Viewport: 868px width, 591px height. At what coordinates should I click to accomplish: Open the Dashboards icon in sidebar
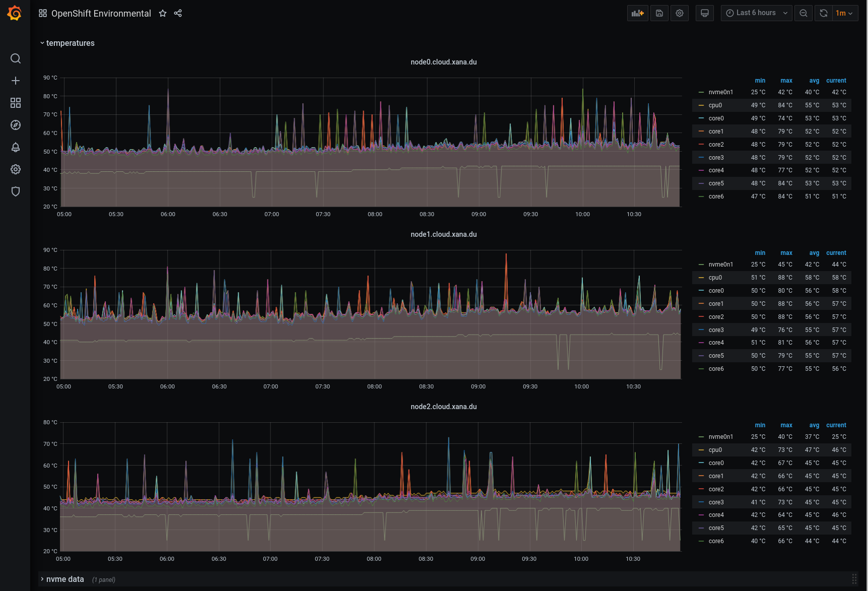pyautogui.click(x=16, y=103)
